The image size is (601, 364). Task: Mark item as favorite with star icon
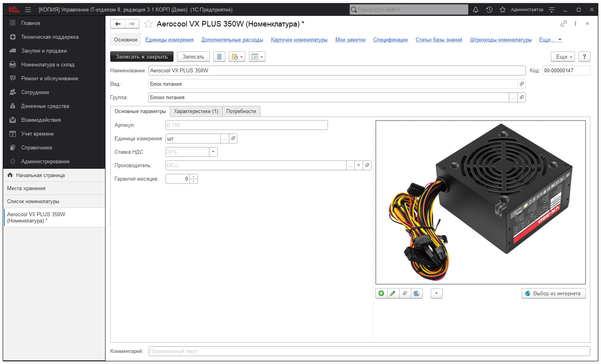(x=148, y=24)
